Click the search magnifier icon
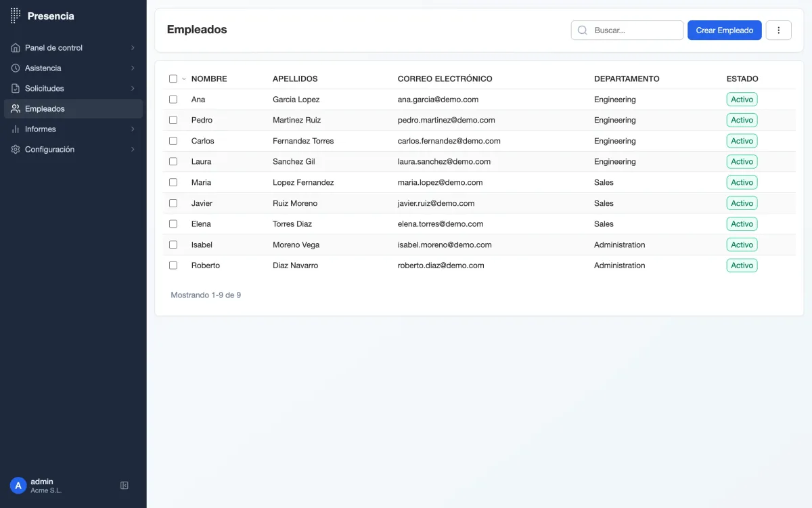The image size is (812, 508). pyautogui.click(x=582, y=30)
